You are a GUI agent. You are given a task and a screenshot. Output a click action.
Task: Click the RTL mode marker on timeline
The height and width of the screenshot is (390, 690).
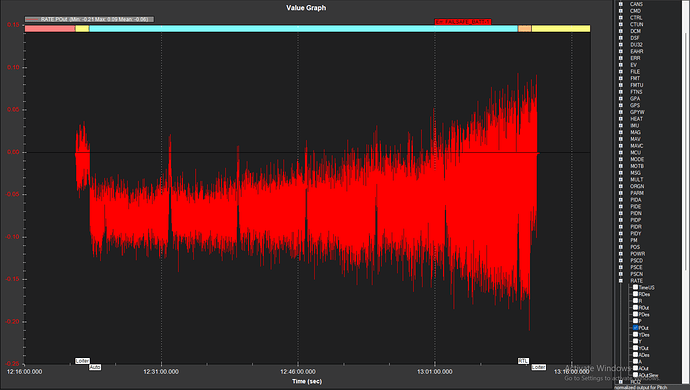(x=523, y=361)
